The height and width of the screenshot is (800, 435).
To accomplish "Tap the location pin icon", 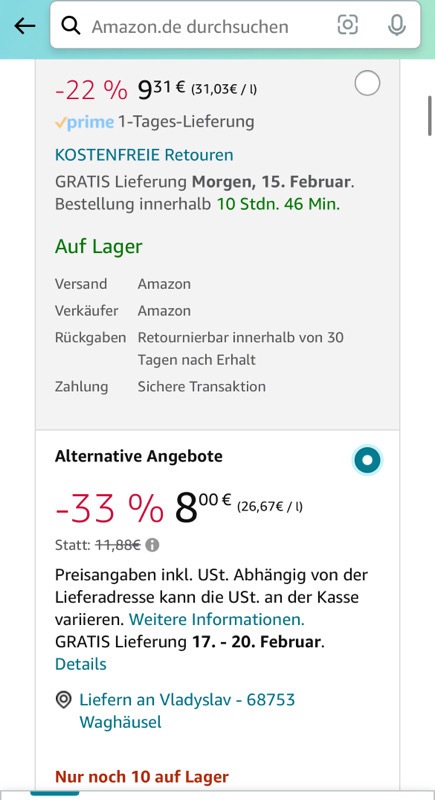I will (x=63, y=700).
